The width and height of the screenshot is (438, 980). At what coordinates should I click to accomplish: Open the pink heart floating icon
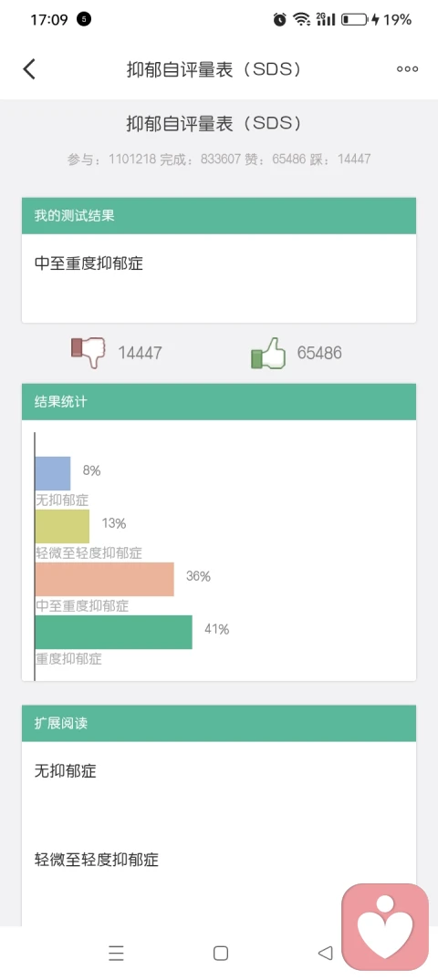click(385, 927)
